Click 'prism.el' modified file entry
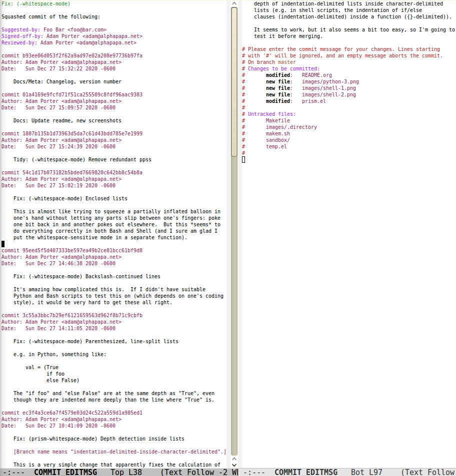The width and height of the screenshot is (456, 476). (314, 101)
